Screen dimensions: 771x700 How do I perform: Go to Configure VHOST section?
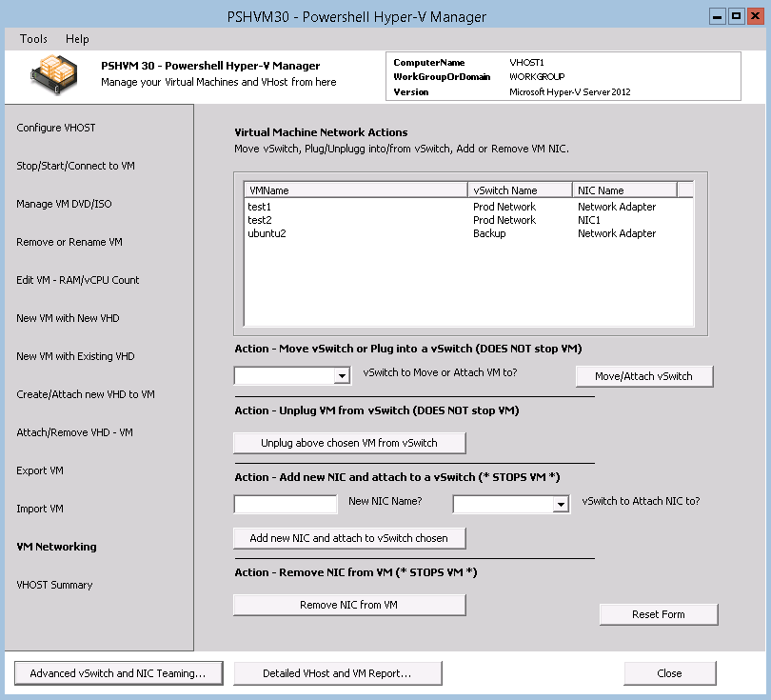pyautogui.click(x=55, y=128)
